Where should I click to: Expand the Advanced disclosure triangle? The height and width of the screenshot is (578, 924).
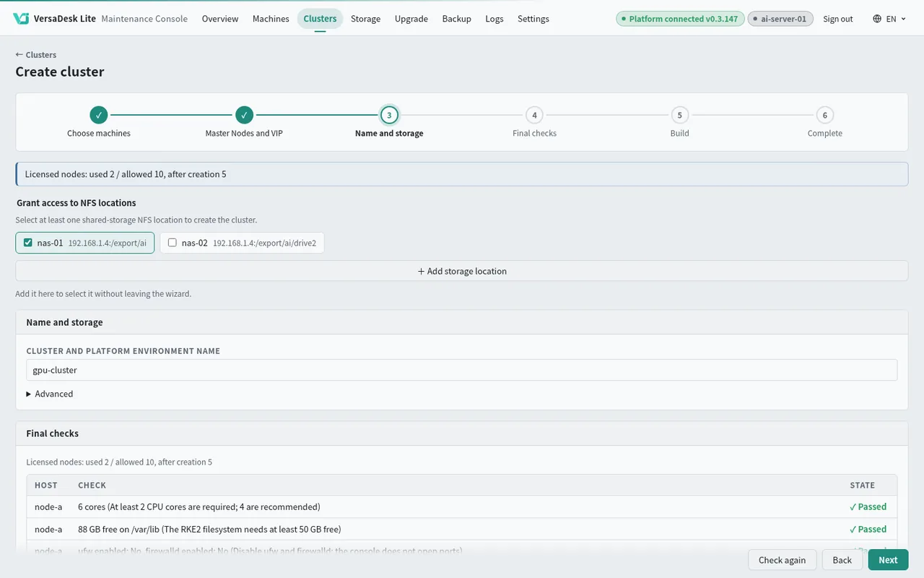29,394
